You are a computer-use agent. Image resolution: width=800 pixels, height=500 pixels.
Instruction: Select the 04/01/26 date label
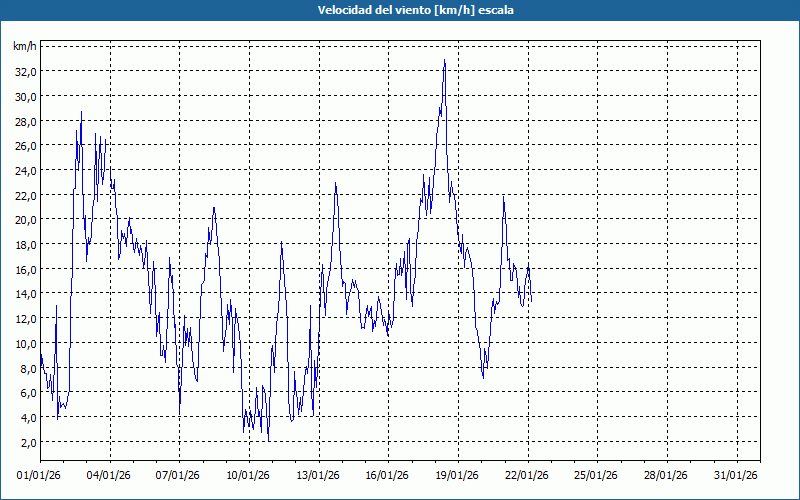pyautogui.click(x=111, y=476)
